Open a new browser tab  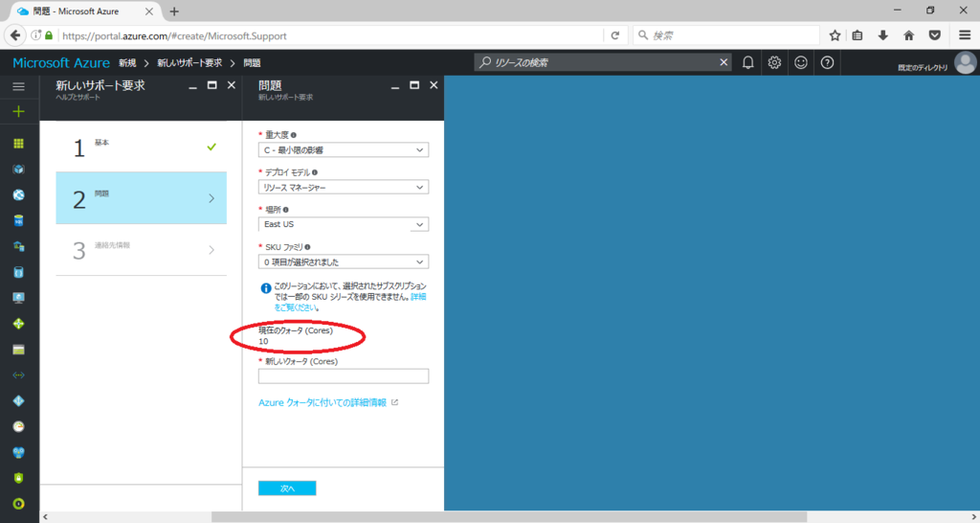[174, 11]
